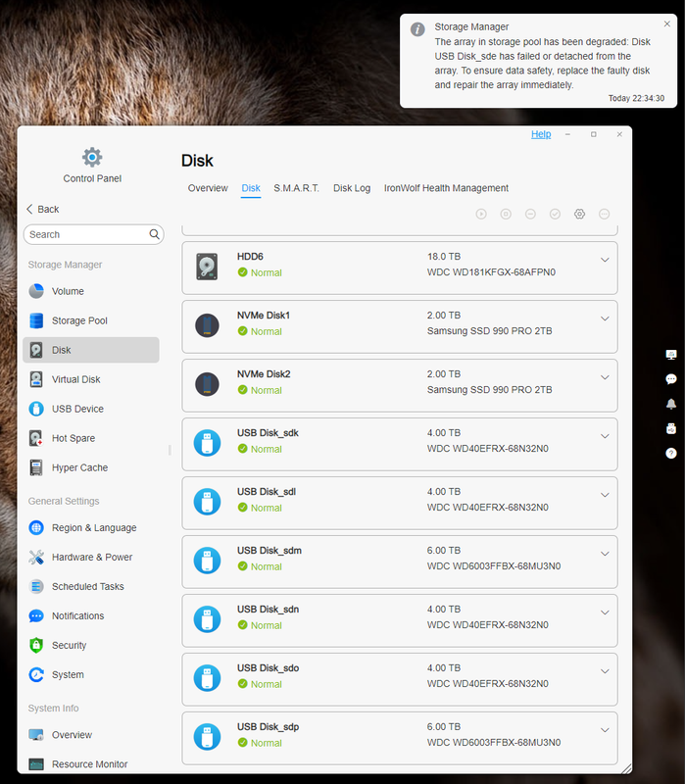Expand the USB Disk_sdn details
The width and height of the screenshot is (685, 784).
[x=605, y=612]
